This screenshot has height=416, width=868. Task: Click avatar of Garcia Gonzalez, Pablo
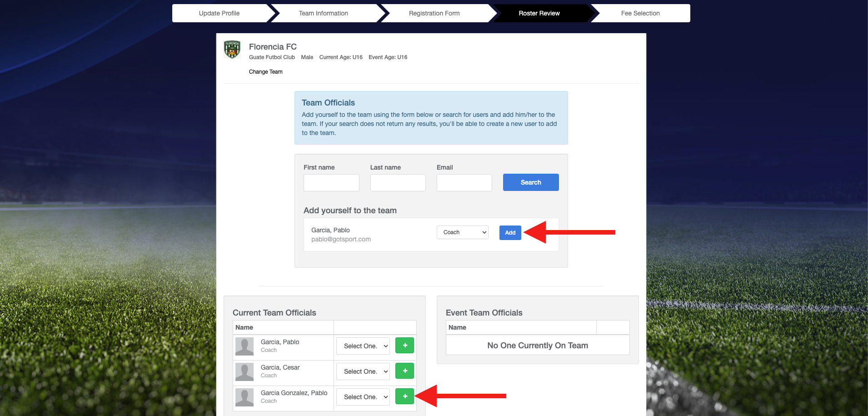pyautogui.click(x=244, y=397)
